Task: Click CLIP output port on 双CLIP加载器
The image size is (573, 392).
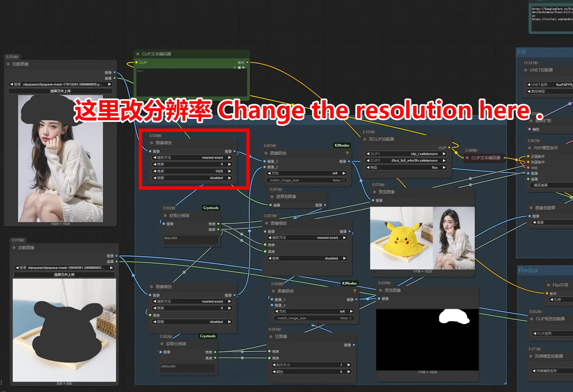Action: tap(449, 148)
